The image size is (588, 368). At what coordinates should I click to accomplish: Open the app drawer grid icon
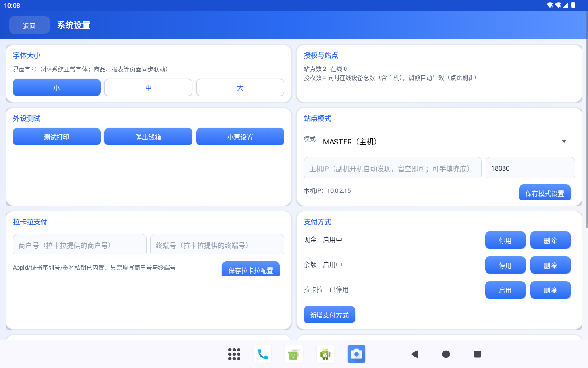coord(234,354)
